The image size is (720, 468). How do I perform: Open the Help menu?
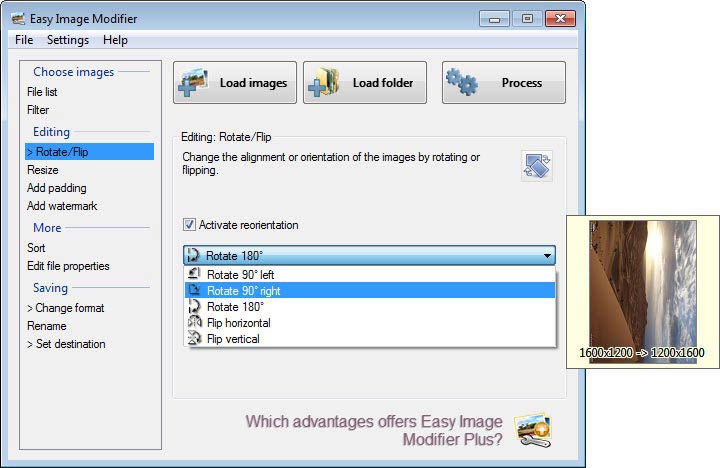point(115,40)
